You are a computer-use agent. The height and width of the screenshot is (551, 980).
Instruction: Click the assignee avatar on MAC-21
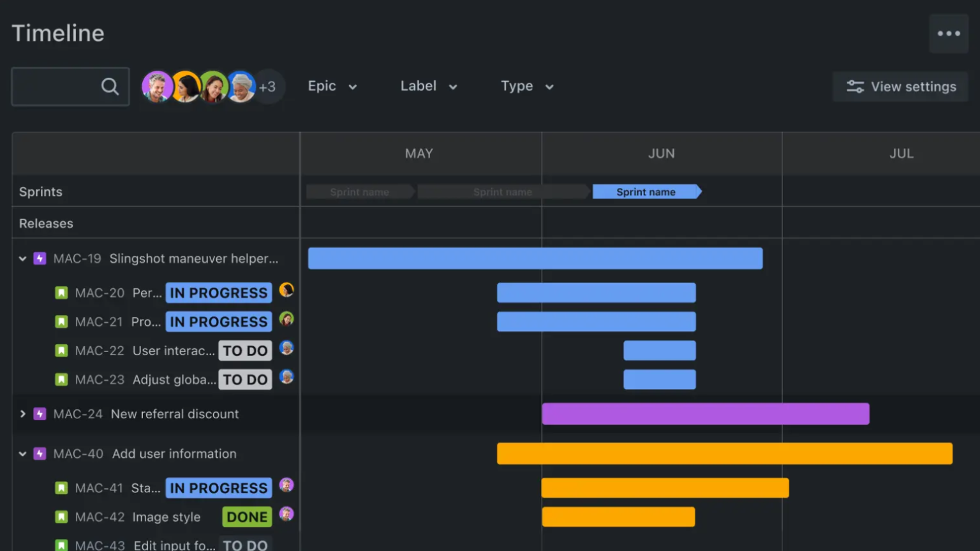pyautogui.click(x=286, y=321)
